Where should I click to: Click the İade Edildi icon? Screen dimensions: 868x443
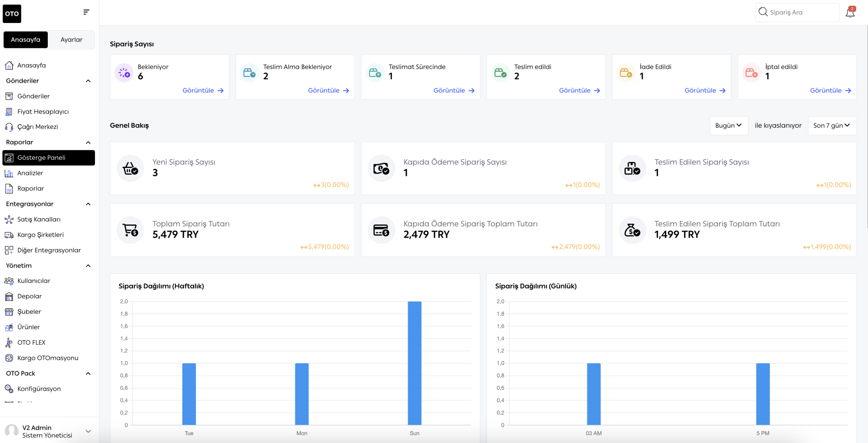point(626,73)
